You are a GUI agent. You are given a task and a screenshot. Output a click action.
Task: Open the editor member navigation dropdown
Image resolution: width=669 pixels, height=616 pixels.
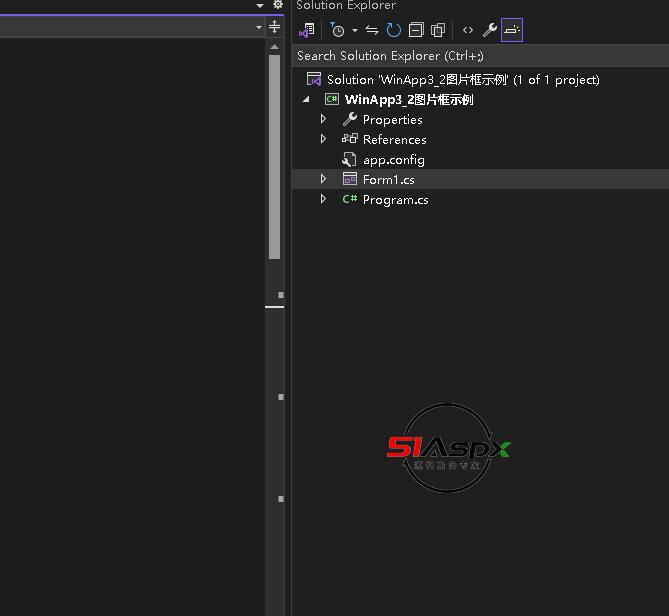click(x=259, y=27)
